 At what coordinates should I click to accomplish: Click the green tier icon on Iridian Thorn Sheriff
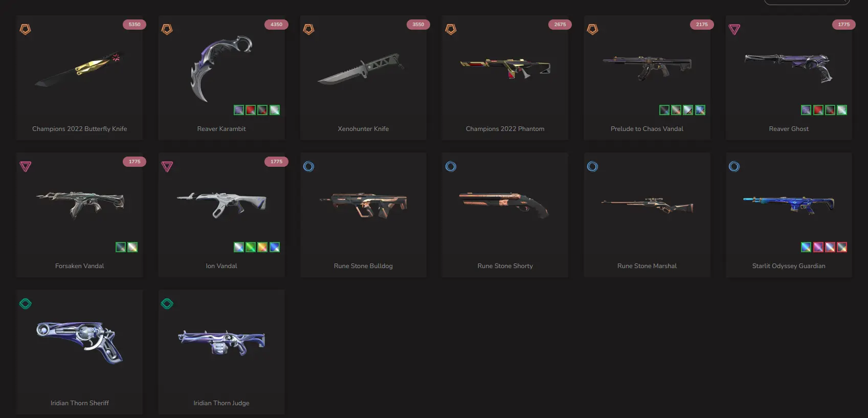[x=25, y=304]
